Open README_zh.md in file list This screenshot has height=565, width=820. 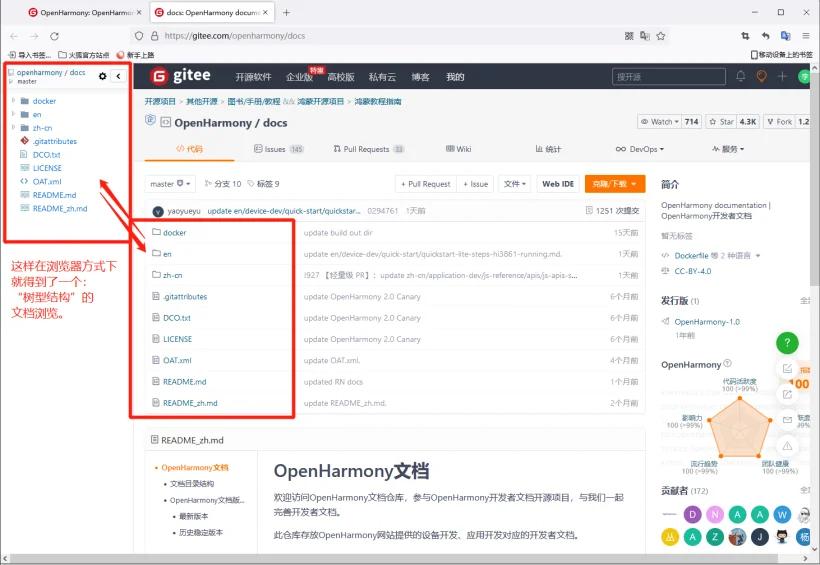pos(190,403)
